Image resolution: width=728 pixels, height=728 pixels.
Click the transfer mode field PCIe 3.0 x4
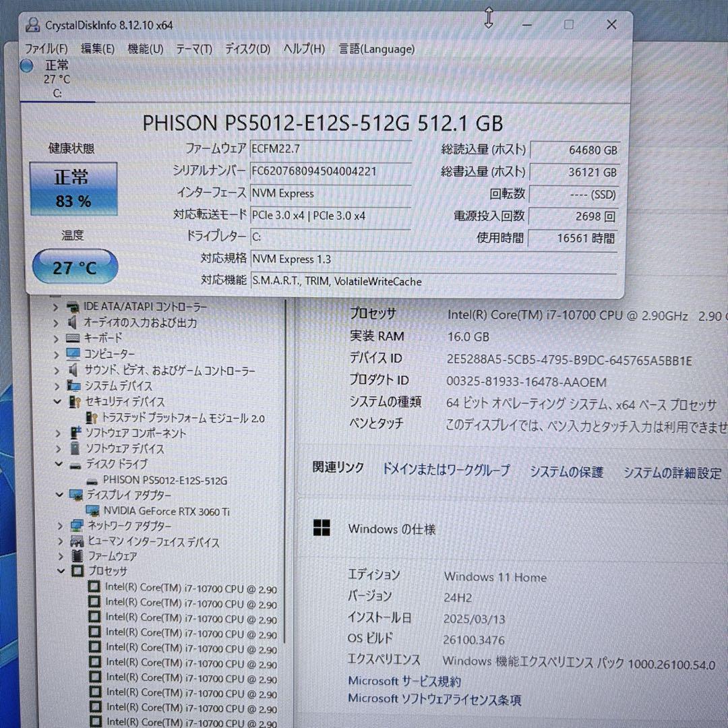[x=330, y=216]
